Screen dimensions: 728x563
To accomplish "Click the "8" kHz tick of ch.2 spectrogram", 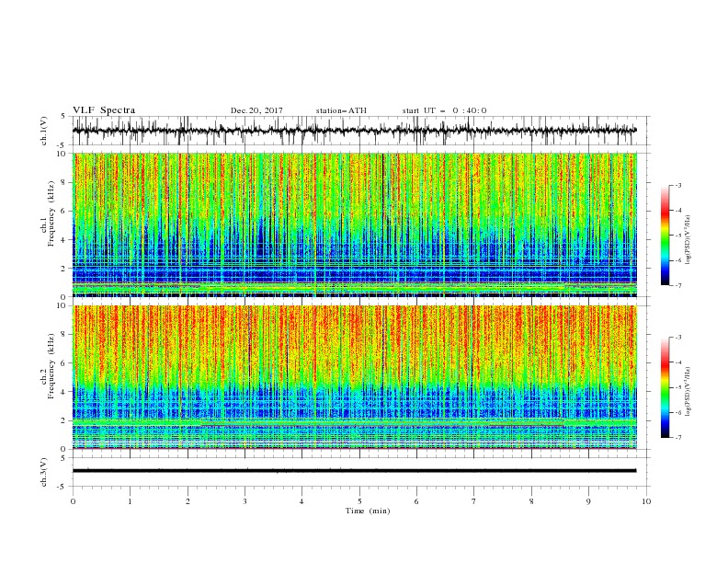I will pos(64,335).
